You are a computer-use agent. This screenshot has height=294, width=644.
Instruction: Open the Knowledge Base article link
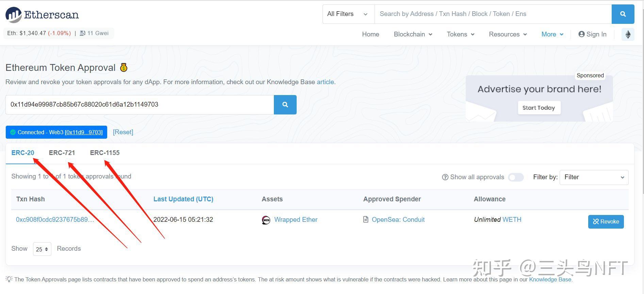(325, 82)
